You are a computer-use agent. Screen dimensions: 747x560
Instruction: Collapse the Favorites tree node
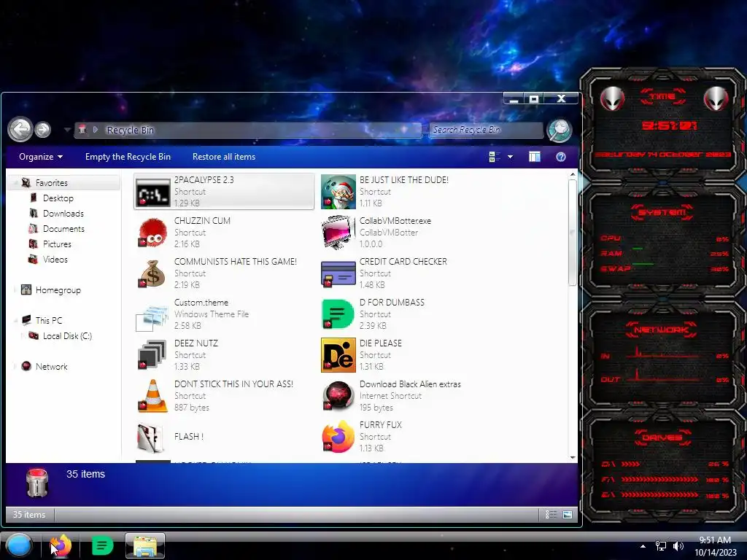pyautogui.click(x=16, y=183)
